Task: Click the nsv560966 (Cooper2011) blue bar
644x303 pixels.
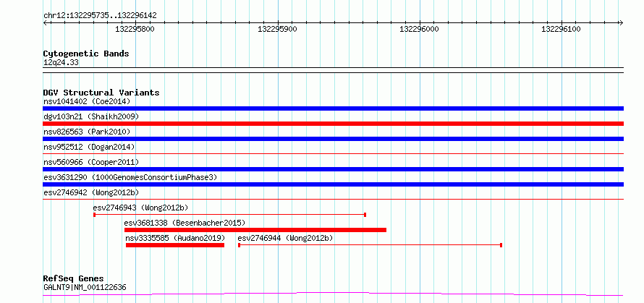Action: [333, 169]
